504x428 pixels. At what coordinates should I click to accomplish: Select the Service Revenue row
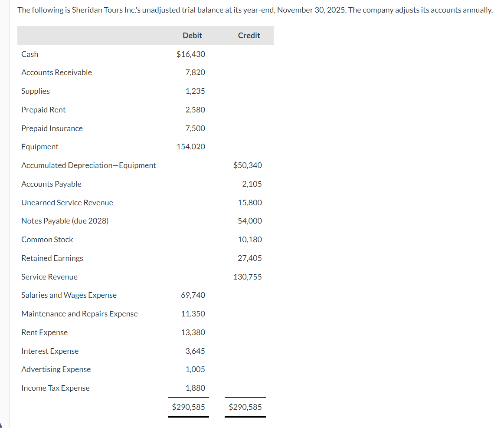click(x=49, y=277)
